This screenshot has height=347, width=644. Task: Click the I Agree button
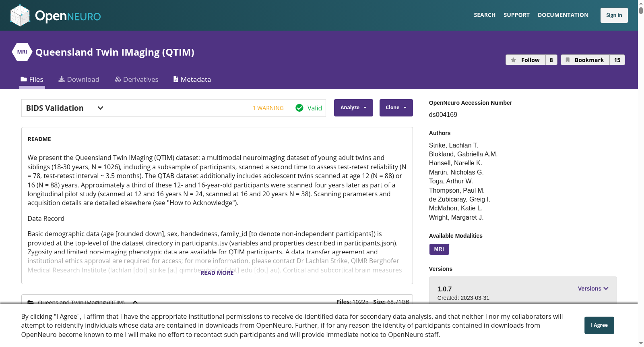(599, 325)
